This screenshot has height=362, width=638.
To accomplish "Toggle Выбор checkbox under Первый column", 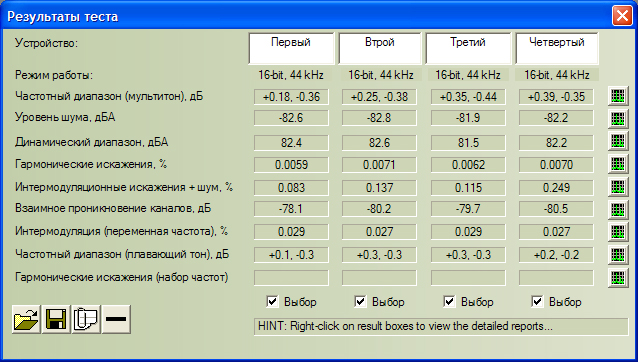I will coord(273,301).
